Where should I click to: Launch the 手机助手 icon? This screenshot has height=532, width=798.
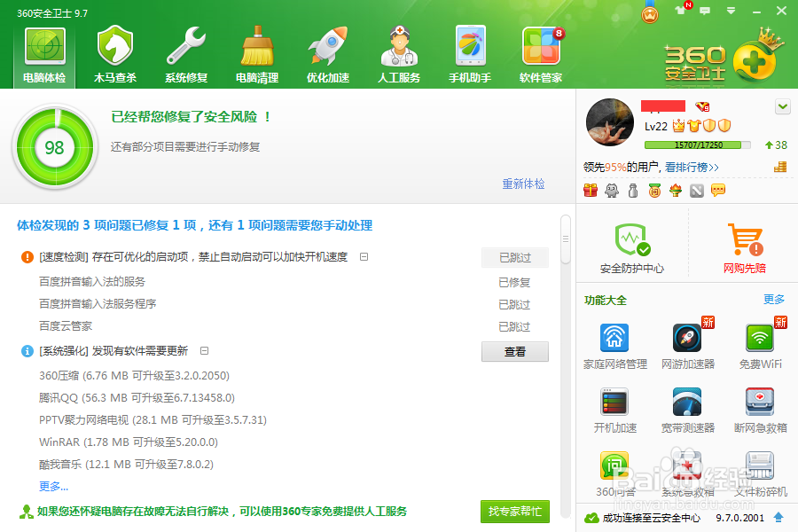tap(470, 56)
